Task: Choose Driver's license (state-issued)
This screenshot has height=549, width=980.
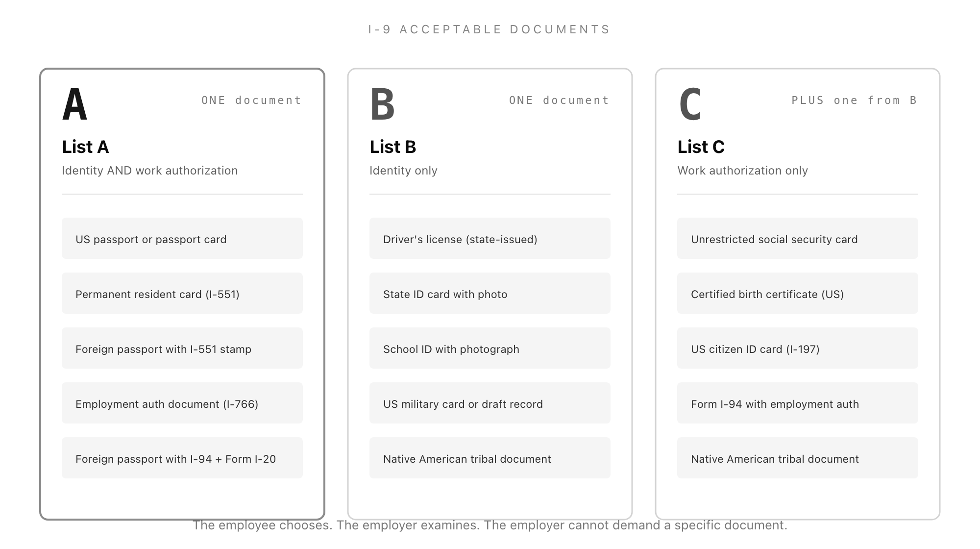Action: tap(490, 238)
